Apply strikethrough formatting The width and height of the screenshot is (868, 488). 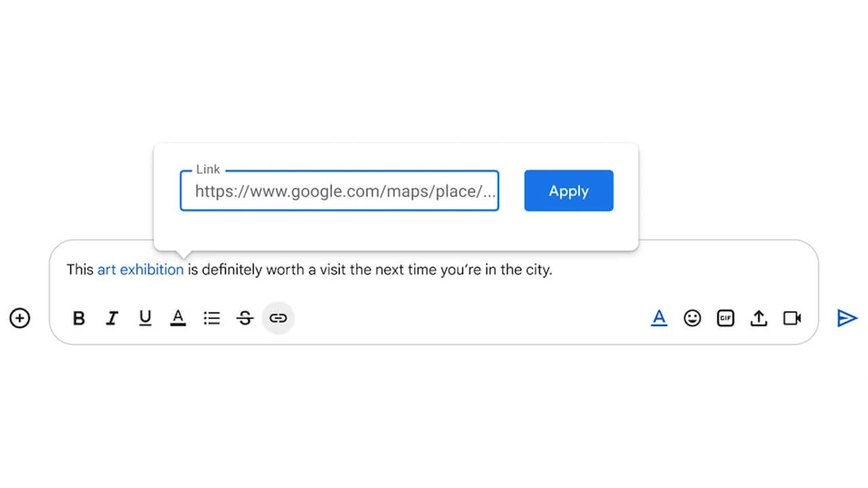(x=245, y=318)
